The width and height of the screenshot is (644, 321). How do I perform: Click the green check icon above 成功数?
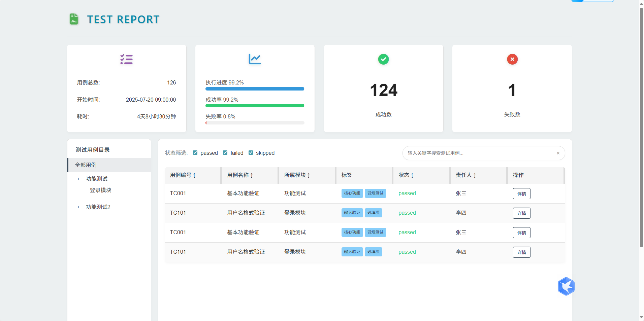(x=383, y=59)
